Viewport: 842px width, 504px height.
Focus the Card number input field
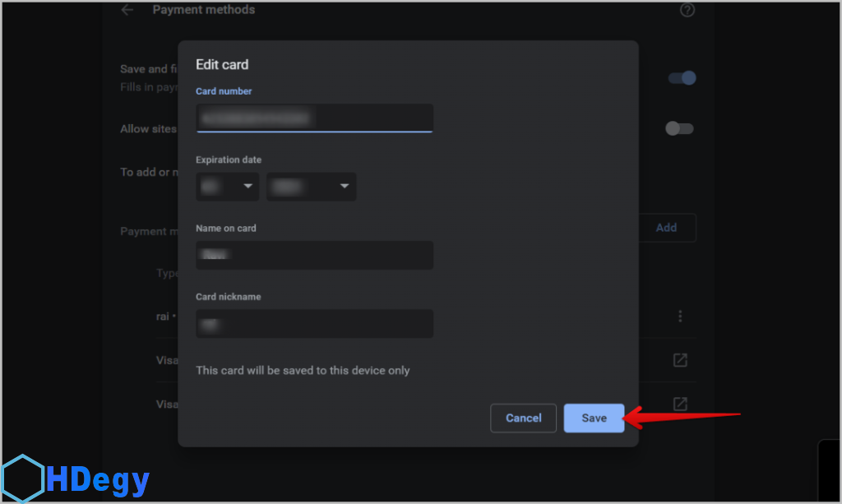pos(314,118)
